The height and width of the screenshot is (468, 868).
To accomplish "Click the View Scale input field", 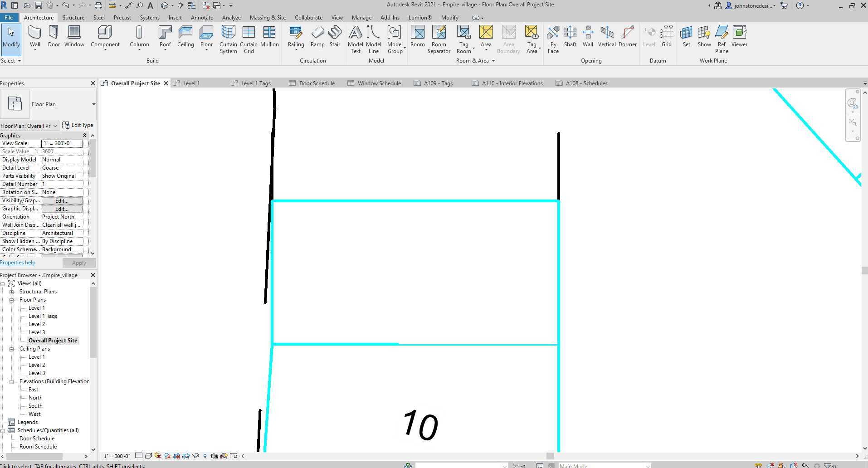I will tap(62, 143).
